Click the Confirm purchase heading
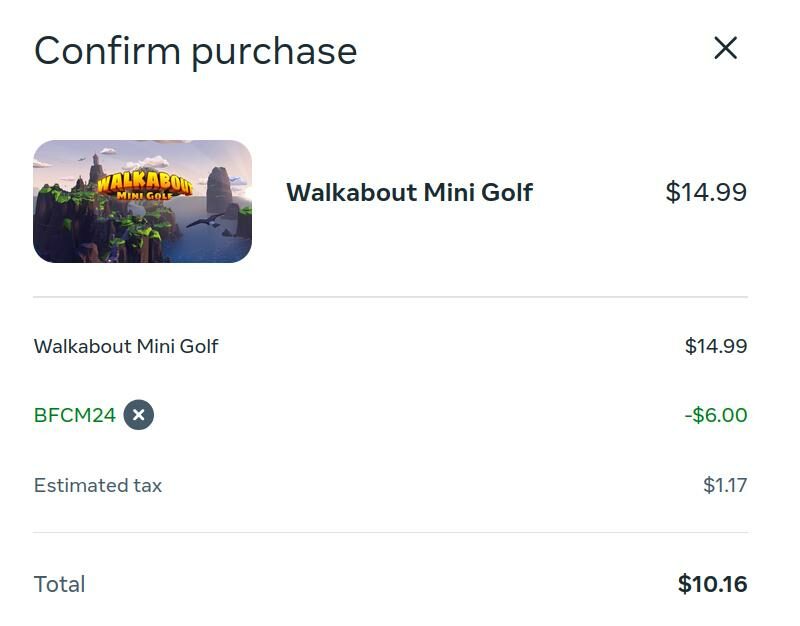The width and height of the screenshot is (800, 626). coord(195,50)
